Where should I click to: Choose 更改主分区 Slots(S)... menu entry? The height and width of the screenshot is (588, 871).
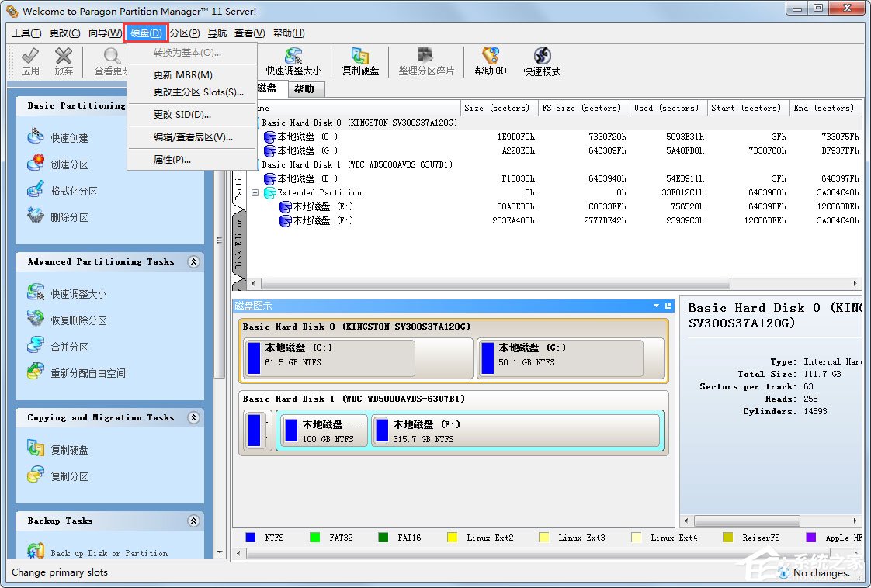pos(193,92)
